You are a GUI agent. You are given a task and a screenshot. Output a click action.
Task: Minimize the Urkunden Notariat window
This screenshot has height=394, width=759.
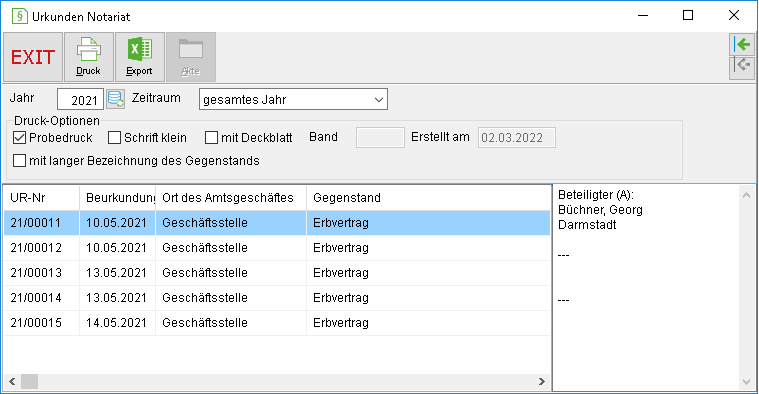coord(643,15)
